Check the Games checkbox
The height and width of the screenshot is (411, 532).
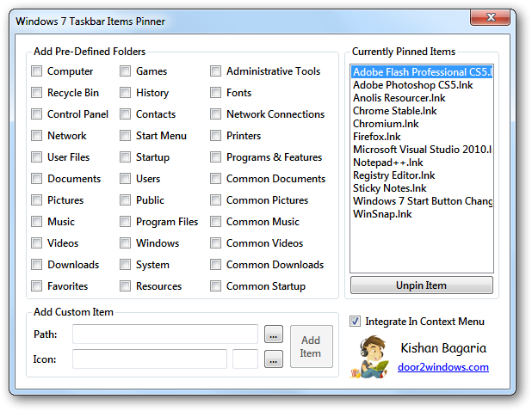[x=125, y=71]
